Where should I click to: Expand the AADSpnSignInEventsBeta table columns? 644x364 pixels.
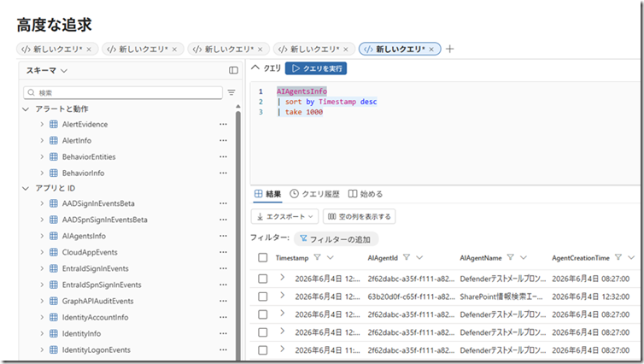42,220
